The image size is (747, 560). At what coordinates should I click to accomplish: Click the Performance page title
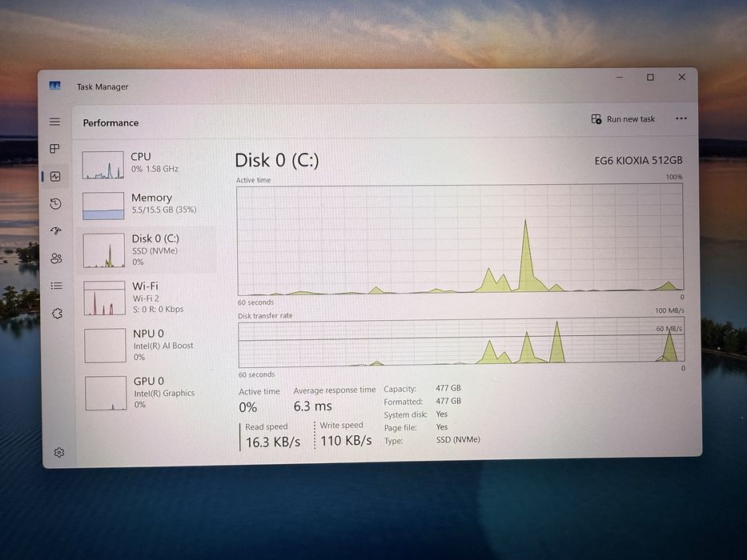[110, 123]
